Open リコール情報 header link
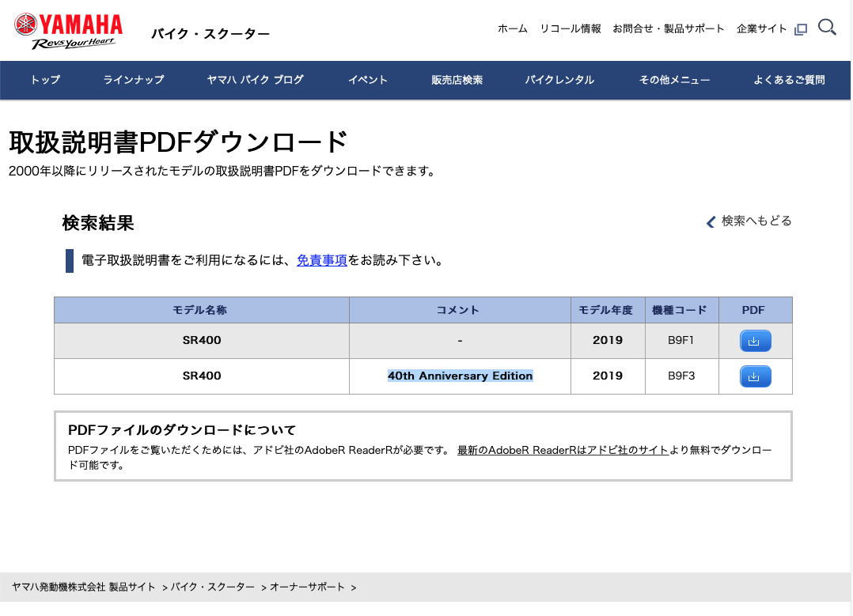This screenshot has height=616, width=853. pyautogui.click(x=570, y=28)
